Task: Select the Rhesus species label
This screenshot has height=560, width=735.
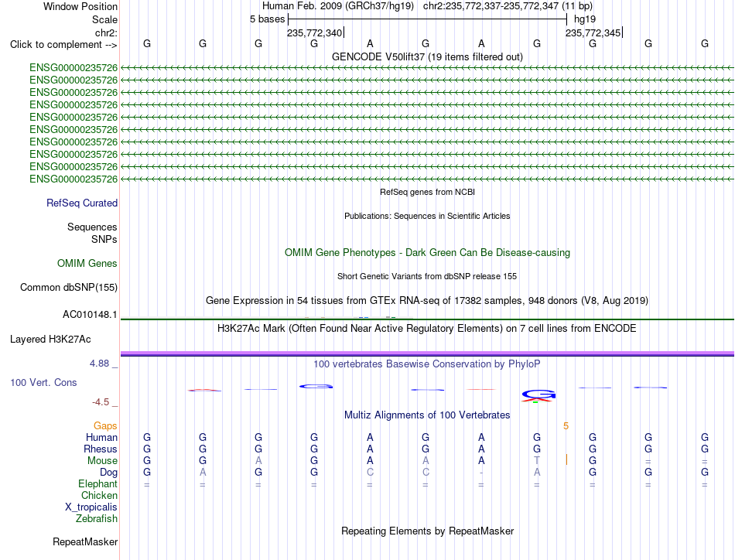Action: [x=101, y=449]
